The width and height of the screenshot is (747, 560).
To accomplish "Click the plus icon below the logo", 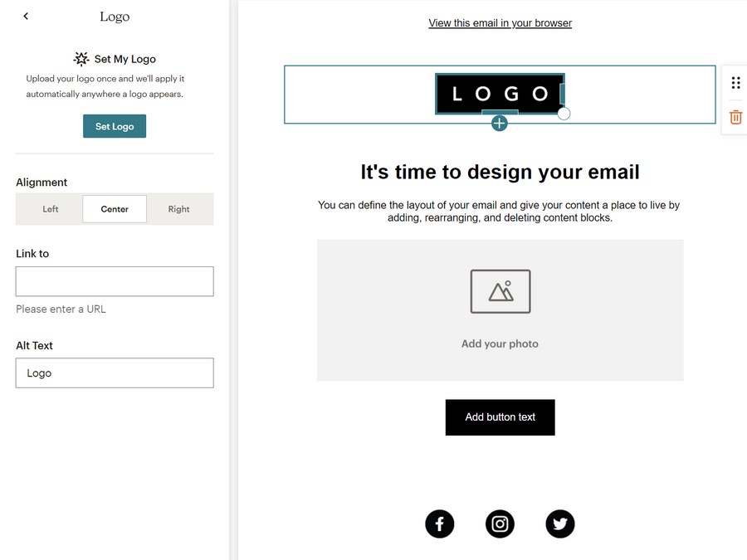I will pyautogui.click(x=499, y=124).
